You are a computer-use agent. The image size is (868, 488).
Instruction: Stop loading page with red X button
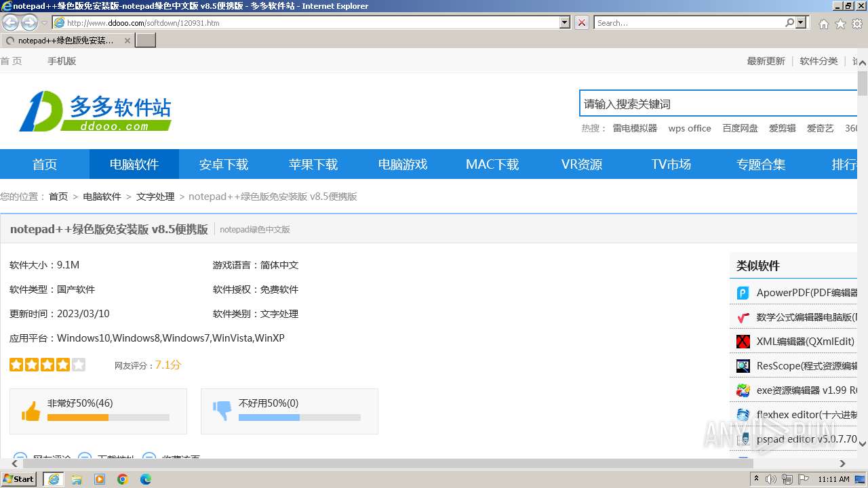[x=582, y=22]
